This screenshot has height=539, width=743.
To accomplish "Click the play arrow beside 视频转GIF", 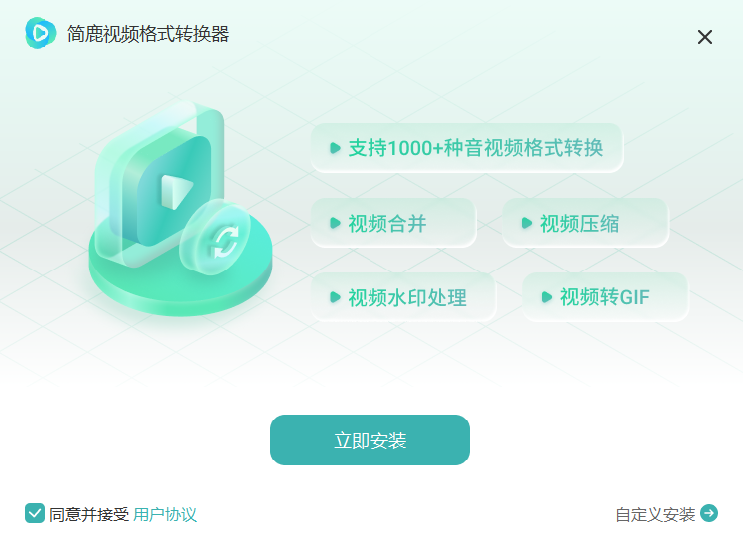I will point(546,297).
